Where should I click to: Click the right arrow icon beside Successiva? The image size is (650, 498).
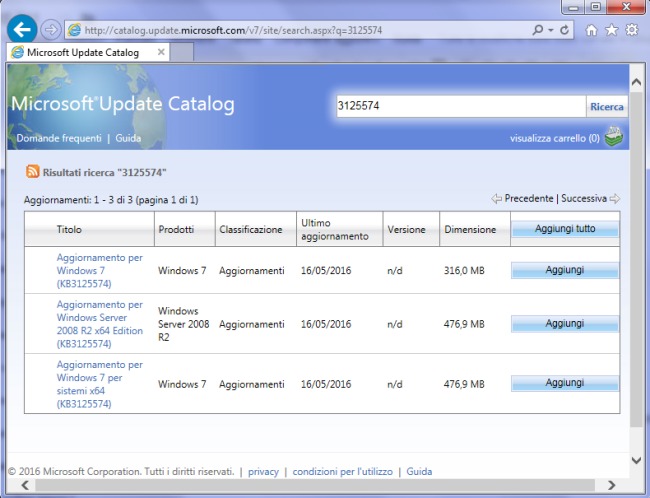[615, 199]
